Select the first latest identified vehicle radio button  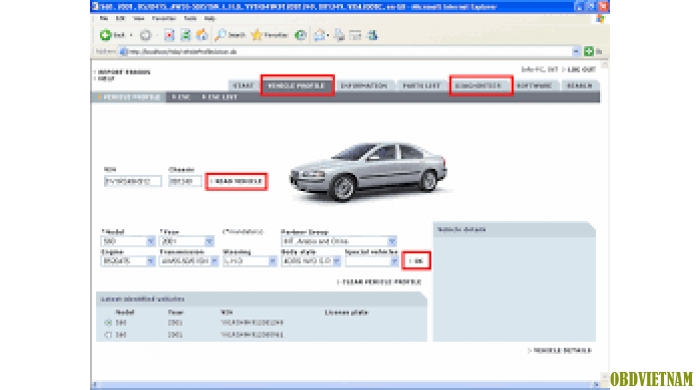(108, 323)
